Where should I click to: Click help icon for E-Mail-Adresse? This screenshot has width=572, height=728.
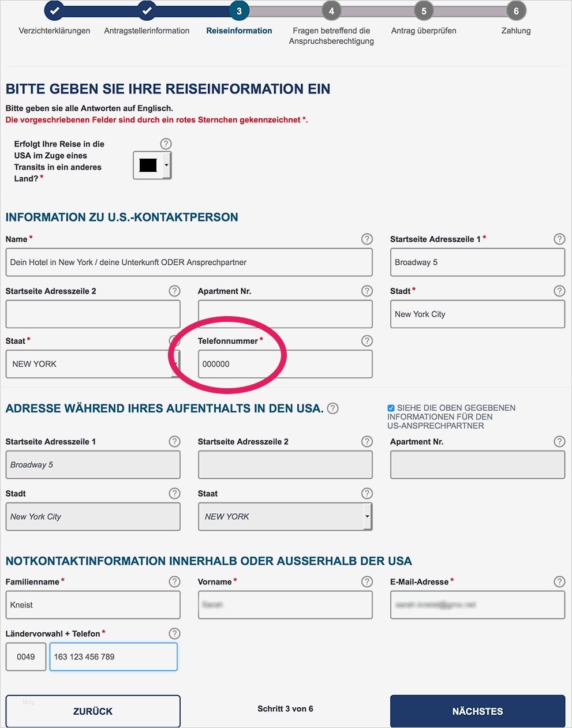pyautogui.click(x=559, y=581)
